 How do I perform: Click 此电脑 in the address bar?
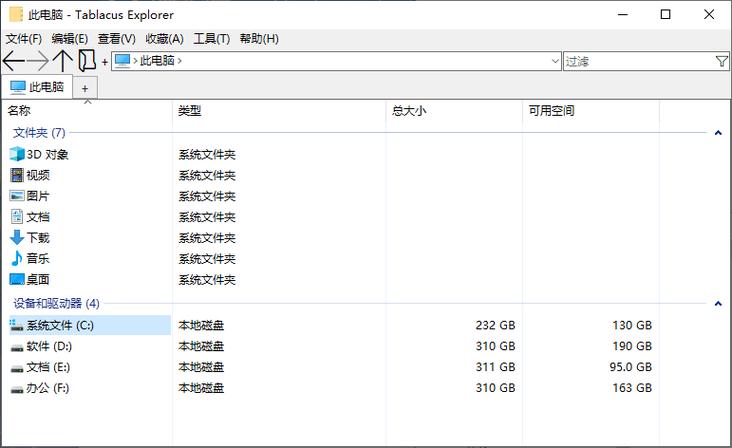point(157,61)
